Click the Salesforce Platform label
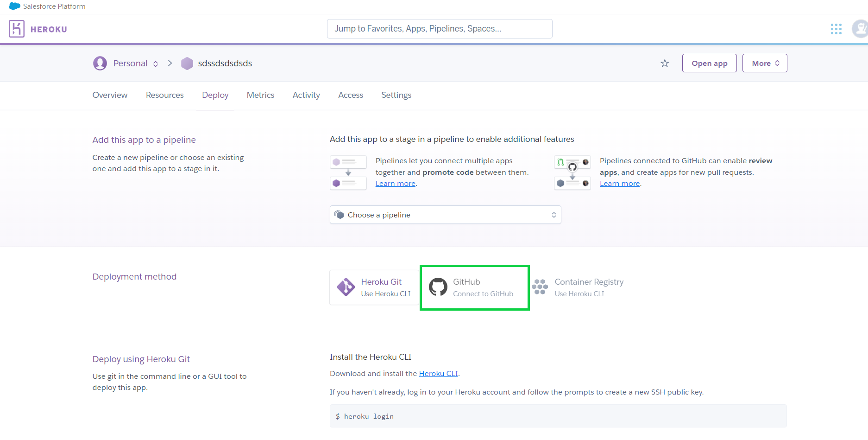 pos(54,6)
